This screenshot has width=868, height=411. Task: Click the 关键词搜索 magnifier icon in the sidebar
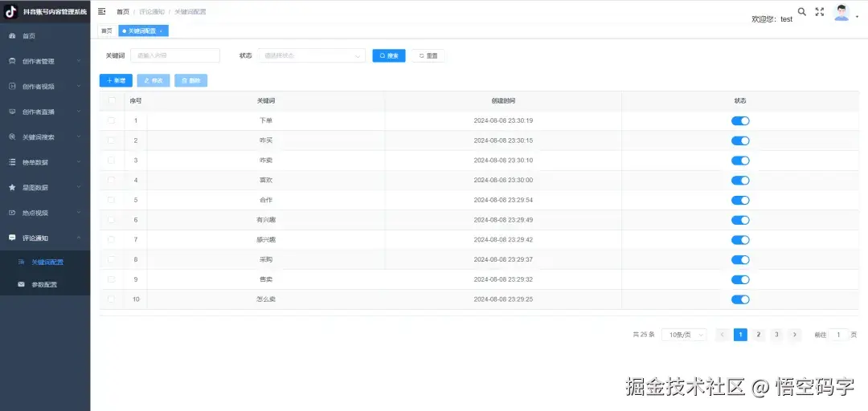[12, 136]
